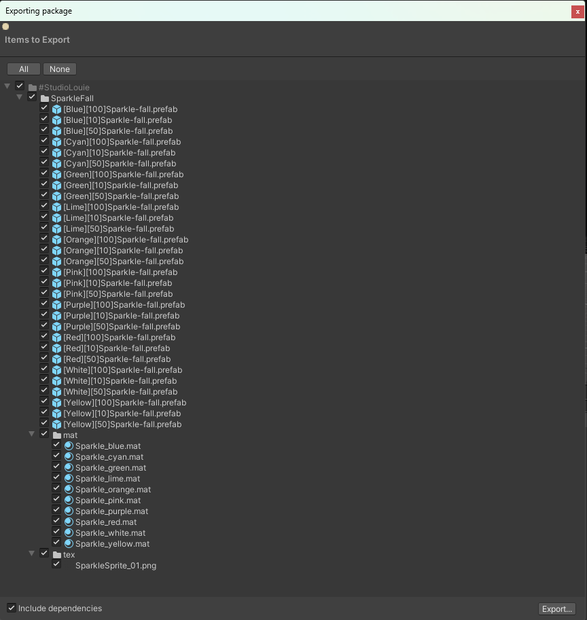Viewport: 587px width, 620px height.
Task: Uncheck the [Cyan][10]Sparkle-fall.prefab checkbox
Action: [x=44, y=152]
